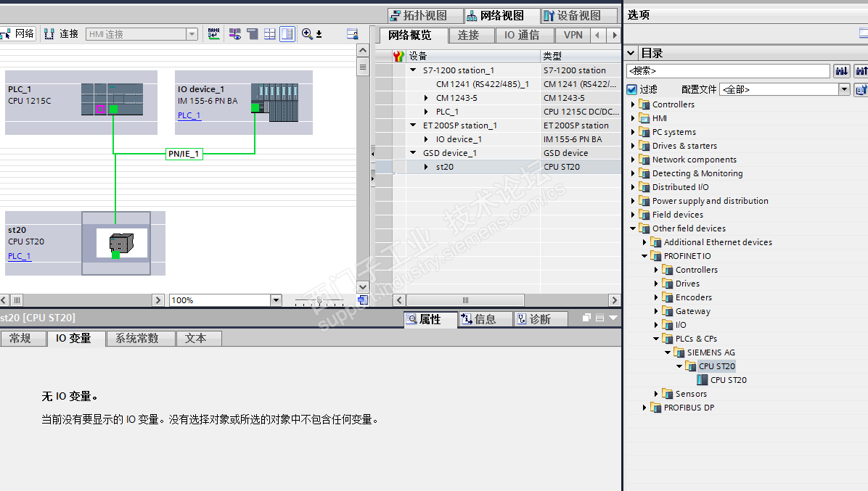The width and height of the screenshot is (868, 491).
Task: Click the st20 CPU ST20 device image
Action: tap(122, 243)
